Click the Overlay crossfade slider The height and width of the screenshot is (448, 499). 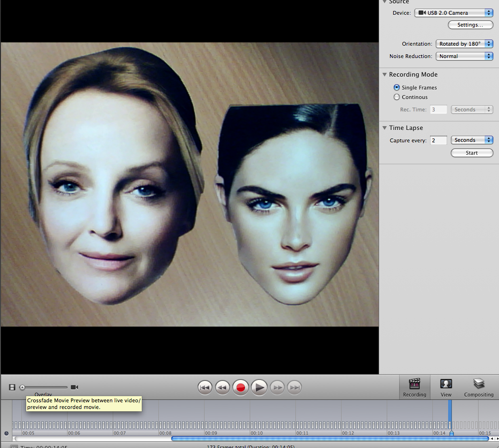click(x=44, y=387)
